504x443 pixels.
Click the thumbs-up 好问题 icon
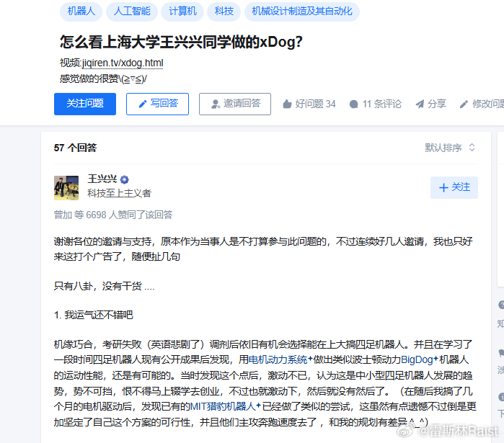[x=287, y=104]
